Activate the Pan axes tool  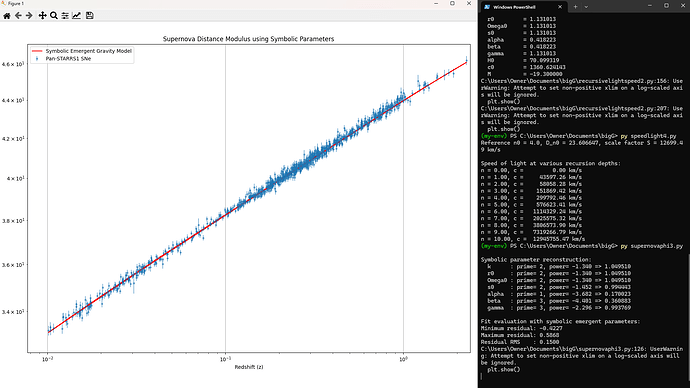42,15
